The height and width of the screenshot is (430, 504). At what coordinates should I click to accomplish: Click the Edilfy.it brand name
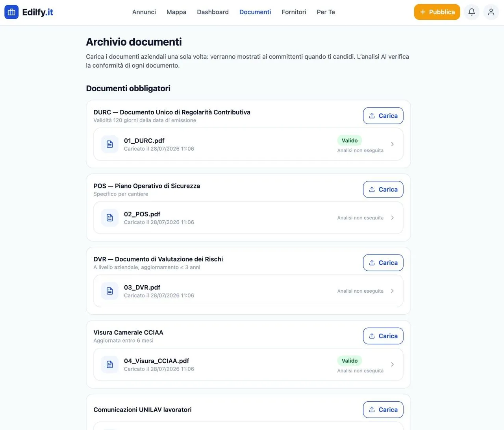click(38, 12)
